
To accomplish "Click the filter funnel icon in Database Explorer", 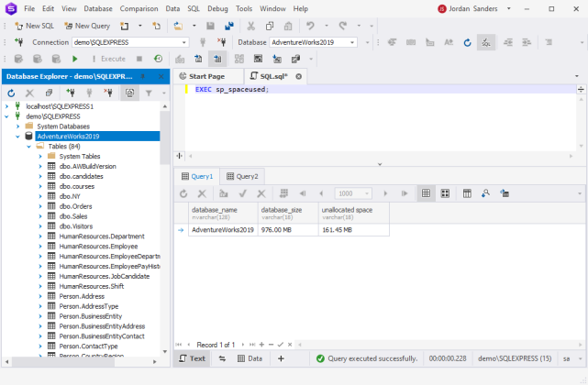I will tap(149, 93).
